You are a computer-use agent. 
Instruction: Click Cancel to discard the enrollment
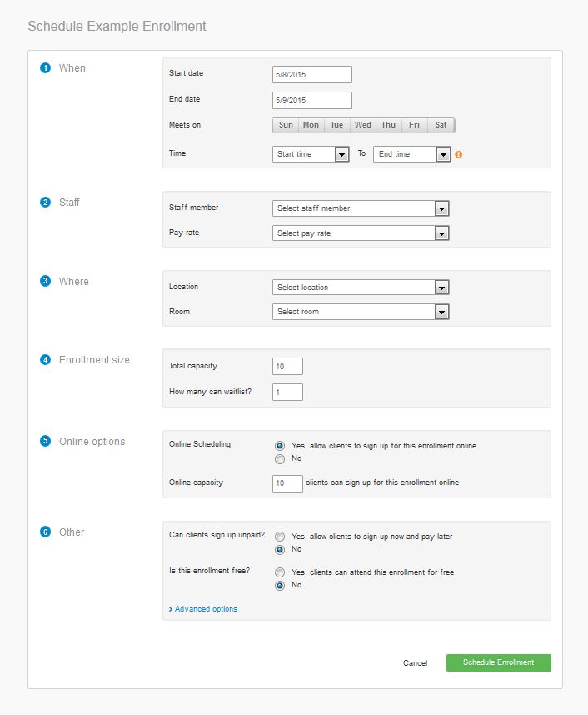point(415,662)
